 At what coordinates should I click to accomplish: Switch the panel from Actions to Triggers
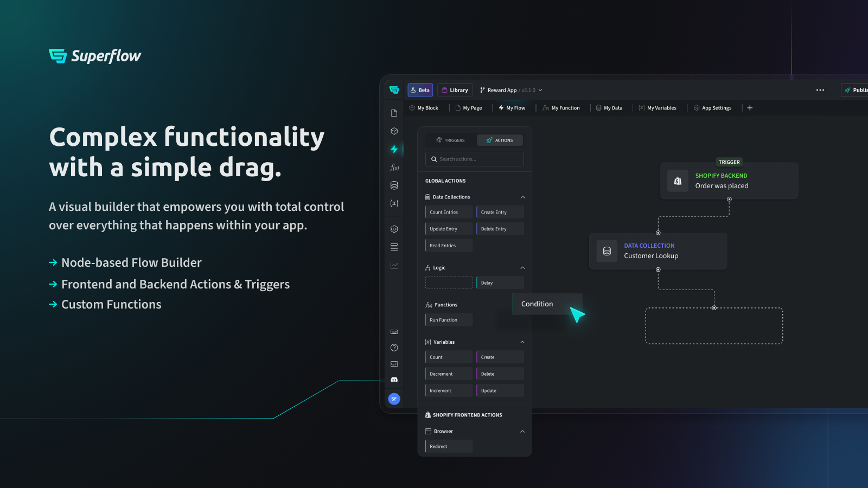(x=450, y=140)
